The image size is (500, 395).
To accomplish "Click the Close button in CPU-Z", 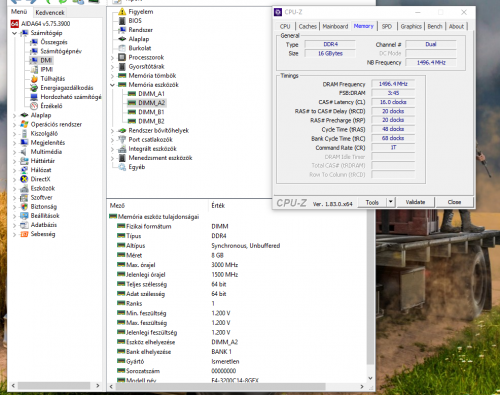I will [454, 202].
